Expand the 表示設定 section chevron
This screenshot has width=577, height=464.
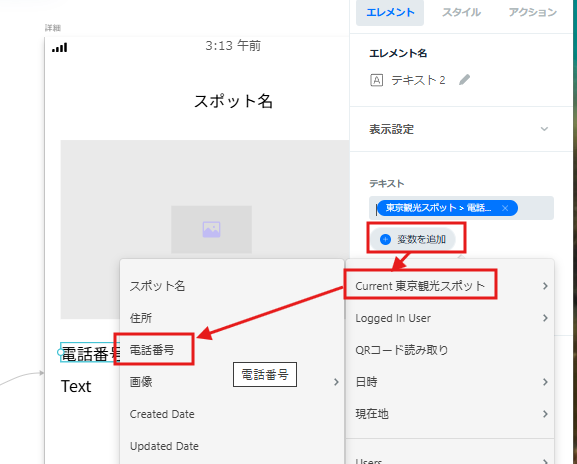(544, 129)
